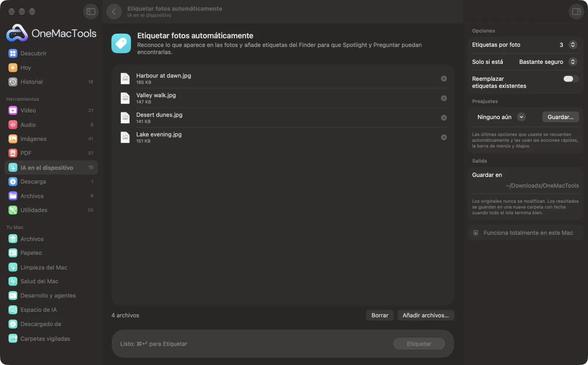This screenshot has height=365, width=588.
Task: Remove Desert dunes.jpg from the list
Action: [444, 118]
